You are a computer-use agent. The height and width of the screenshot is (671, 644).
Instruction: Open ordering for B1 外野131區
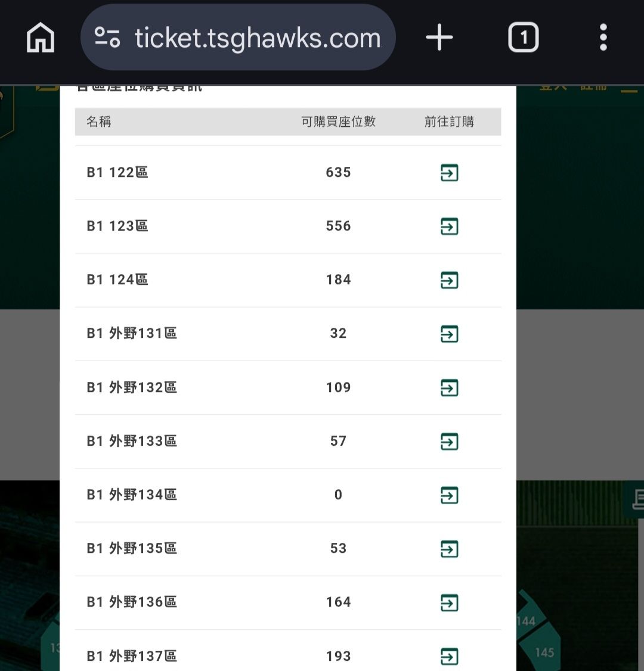point(449,334)
